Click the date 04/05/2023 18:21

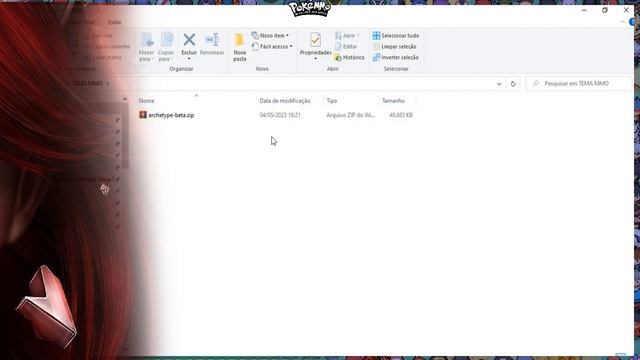pyautogui.click(x=280, y=115)
